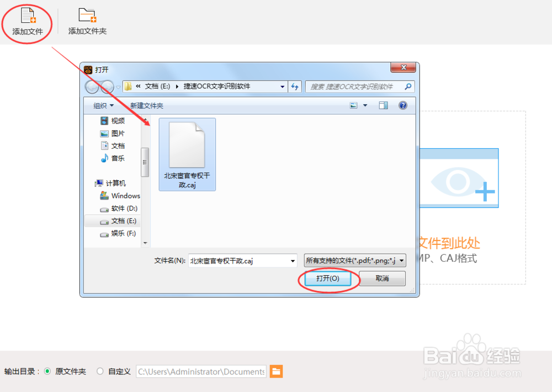Click 文档 (E:) in the address breadcrumb

(x=158, y=87)
